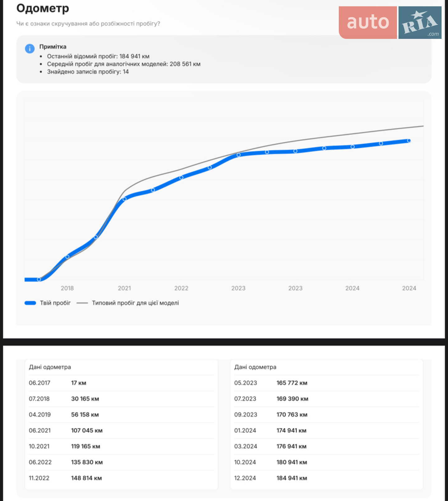Click the RIA.com logo

point(420,22)
